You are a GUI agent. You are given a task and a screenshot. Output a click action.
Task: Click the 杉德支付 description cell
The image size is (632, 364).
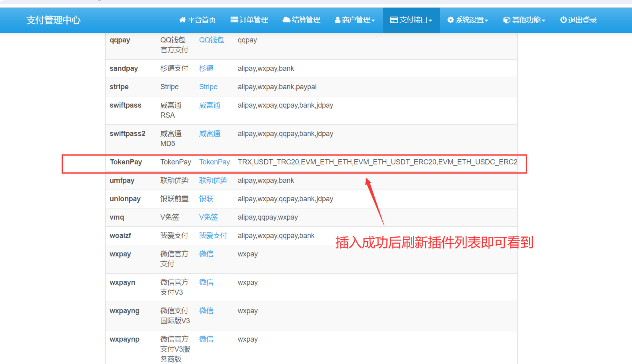coord(174,68)
